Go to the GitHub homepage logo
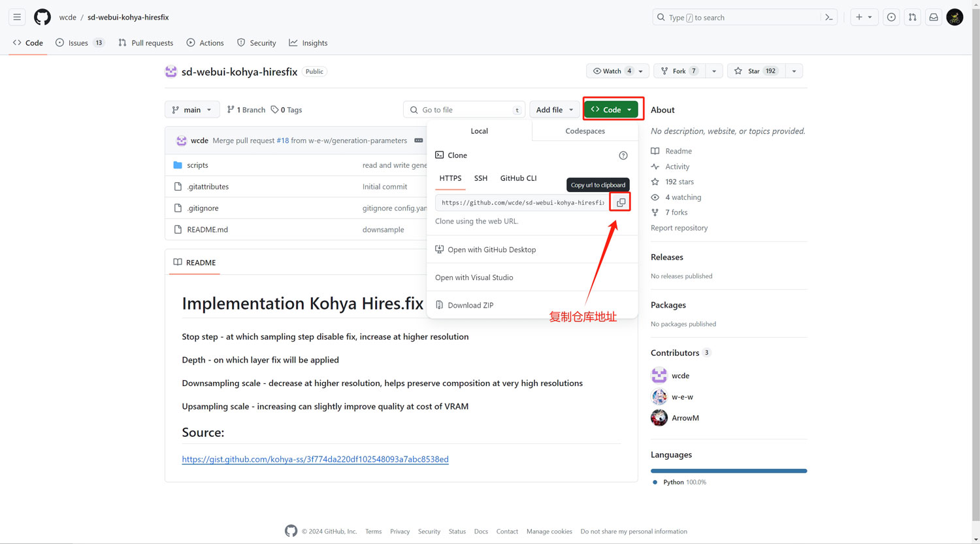Viewport: 980px width, 544px height. (42, 18)
